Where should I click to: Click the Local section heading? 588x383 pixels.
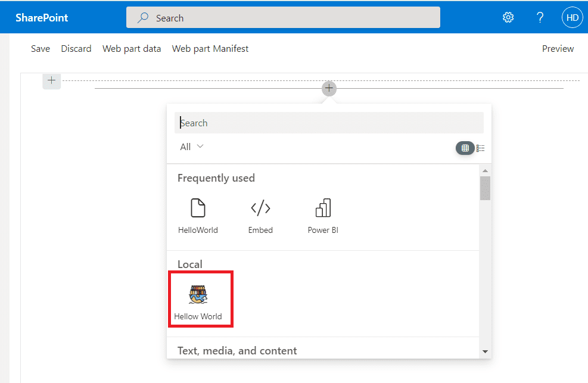pyautogui.click(x=190, y=264)
